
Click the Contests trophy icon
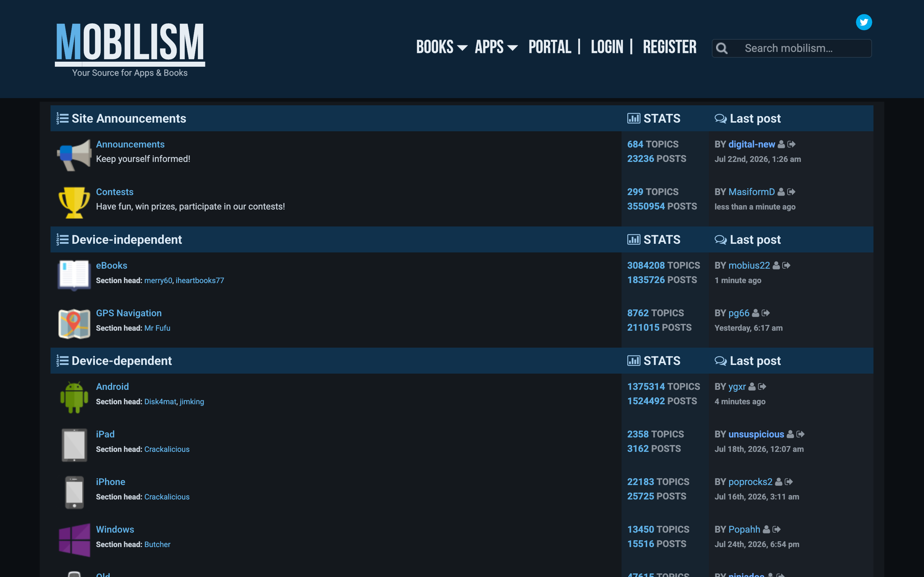pyautogui.click(x=74, y=203)
